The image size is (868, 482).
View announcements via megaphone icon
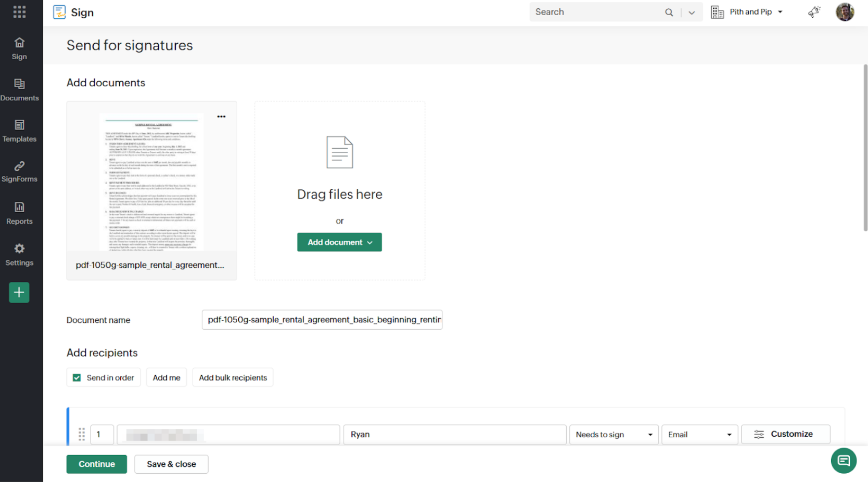[x=814, y=12]
